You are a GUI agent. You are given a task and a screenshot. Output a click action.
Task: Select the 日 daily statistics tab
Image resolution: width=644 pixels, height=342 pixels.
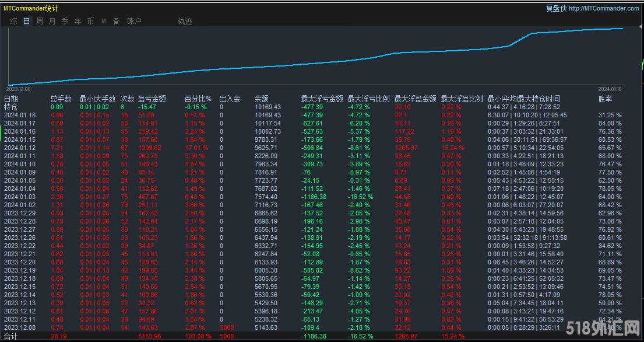coord(27,21)
